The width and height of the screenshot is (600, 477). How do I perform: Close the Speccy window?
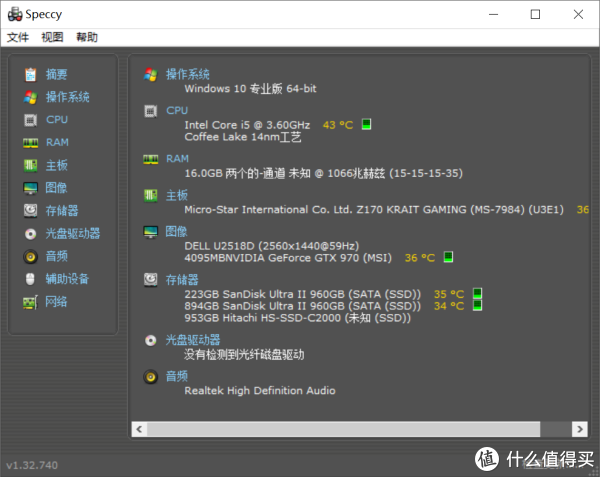coord(578,15)
